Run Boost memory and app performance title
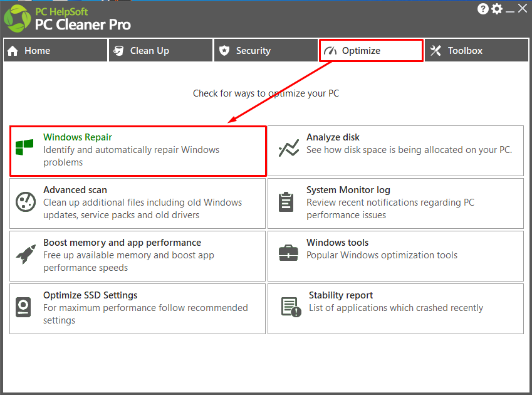This screenshot has width=532, height=395. coord(122,243)
